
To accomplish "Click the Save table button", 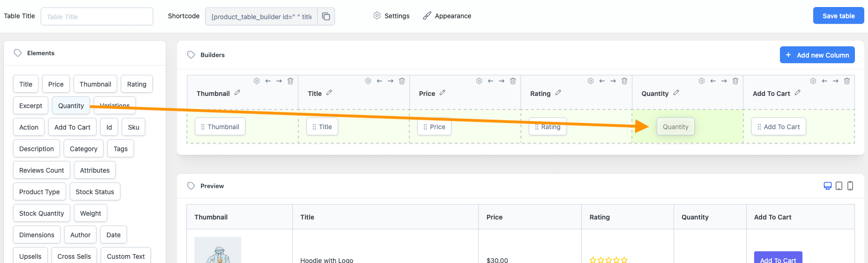I will click(838, 15).
